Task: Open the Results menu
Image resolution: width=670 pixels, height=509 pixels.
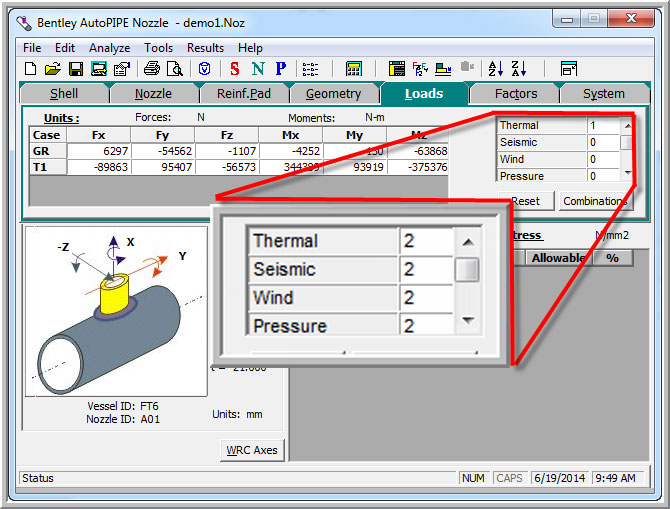Action: coord(206,48)
